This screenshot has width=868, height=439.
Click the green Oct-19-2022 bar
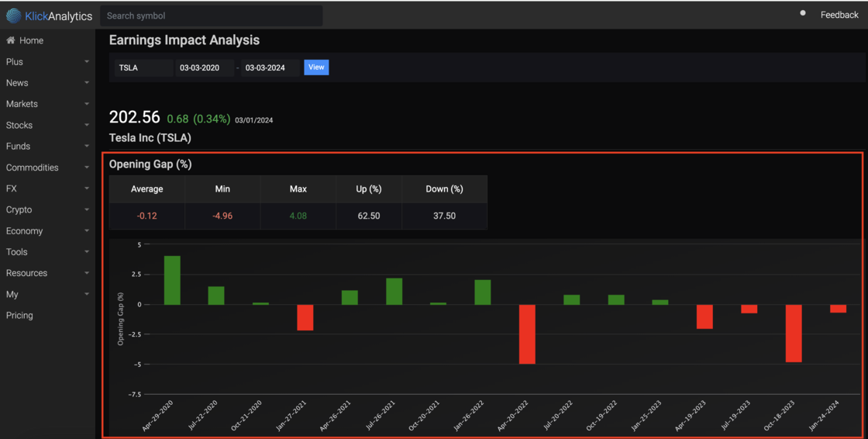click(616, 300)
